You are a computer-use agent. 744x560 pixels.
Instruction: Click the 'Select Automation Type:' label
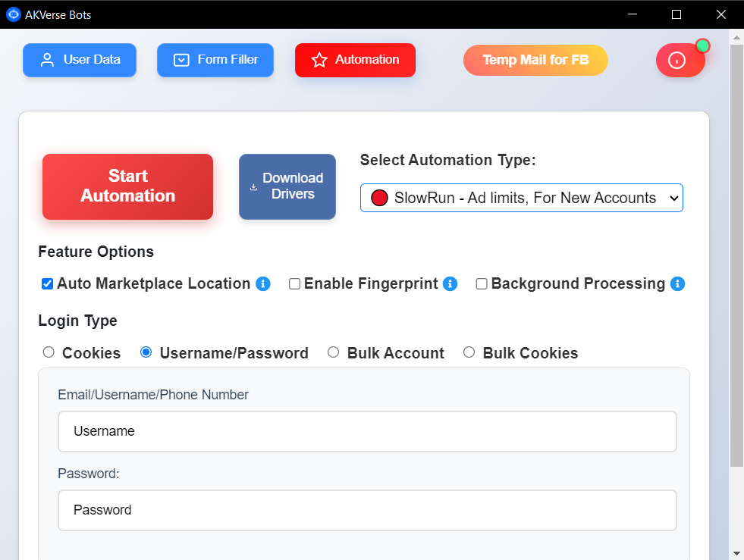click(448, 161)
